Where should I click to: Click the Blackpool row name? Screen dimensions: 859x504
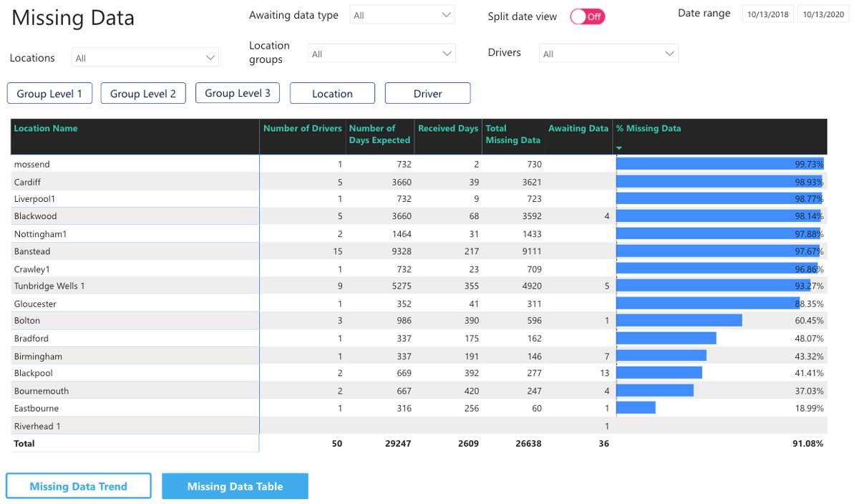[x=34, y=373]
